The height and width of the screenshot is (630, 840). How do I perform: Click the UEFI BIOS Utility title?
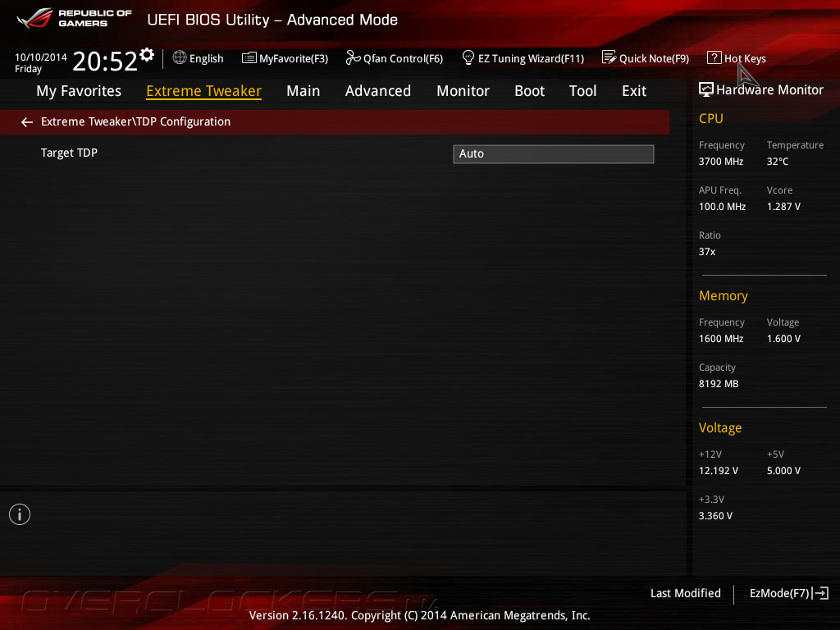(x=272, y=20)
